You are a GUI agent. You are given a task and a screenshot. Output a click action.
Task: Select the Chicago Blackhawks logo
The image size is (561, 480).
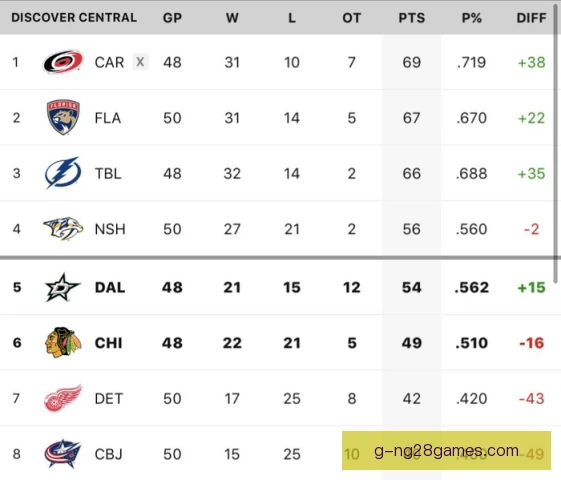point(63,342)
